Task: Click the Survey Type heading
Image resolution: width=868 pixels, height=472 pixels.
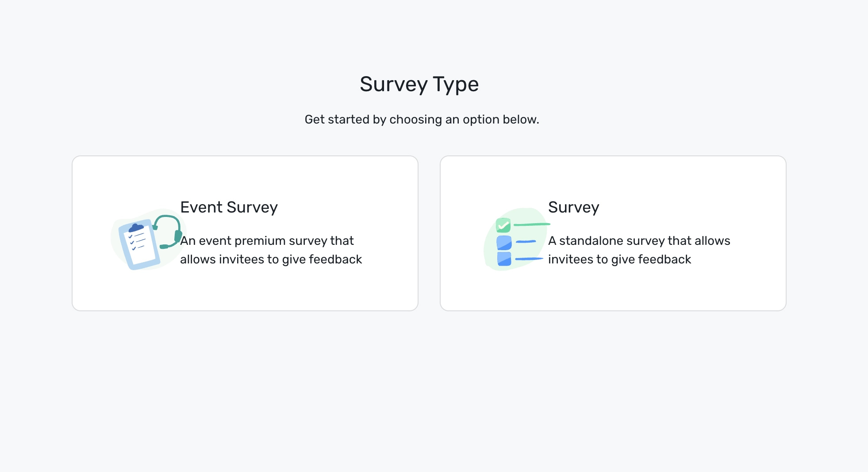Action: point(419,84)
